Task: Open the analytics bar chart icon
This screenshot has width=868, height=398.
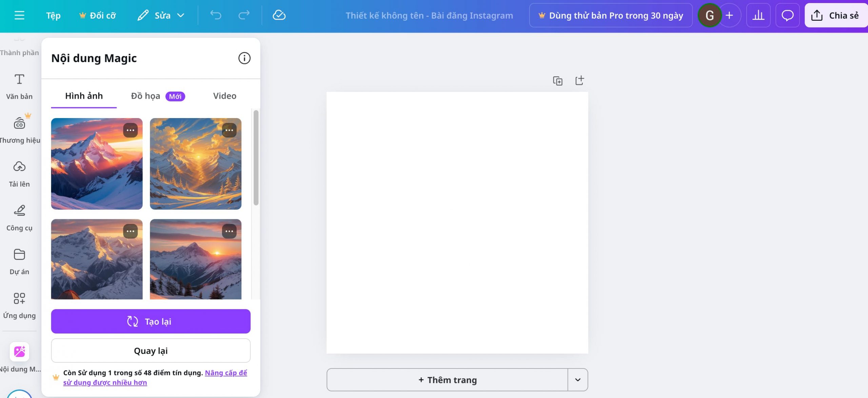Action: [x=758, y=15]
